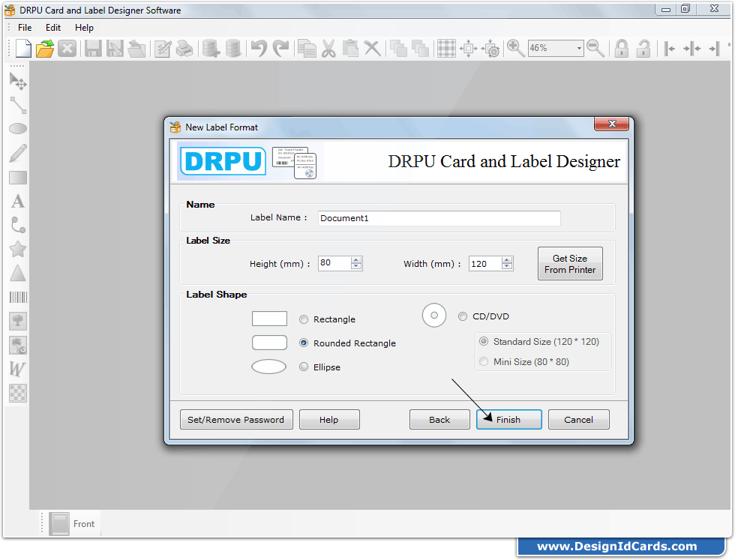Click the Label Name text field
This screenshot has height=560, width=735.
(439, 218)
